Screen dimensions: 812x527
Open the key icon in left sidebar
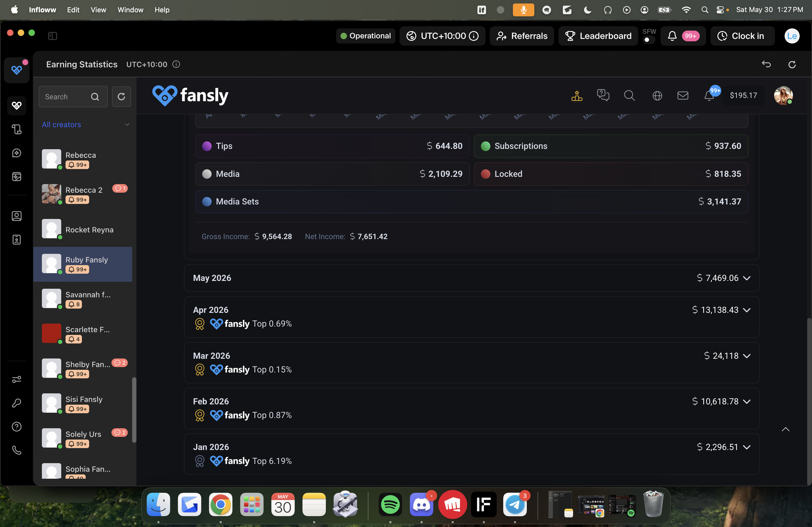point(16,403)
